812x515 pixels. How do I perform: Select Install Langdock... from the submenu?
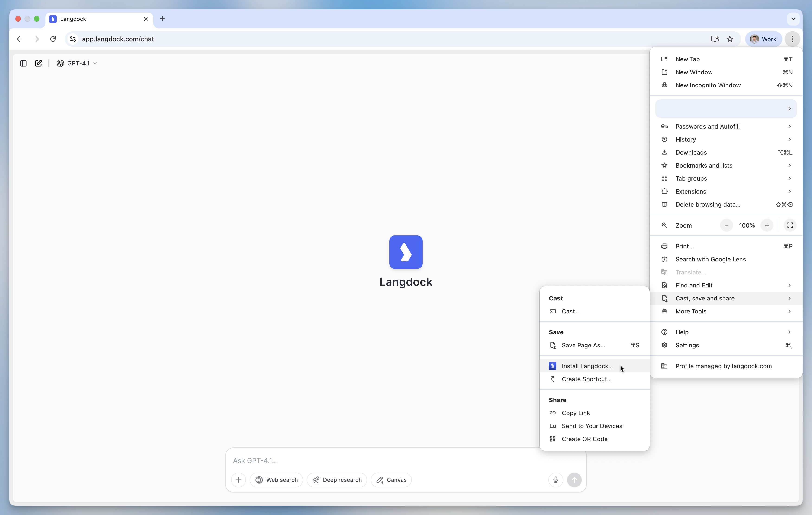[x=587, y=366]
